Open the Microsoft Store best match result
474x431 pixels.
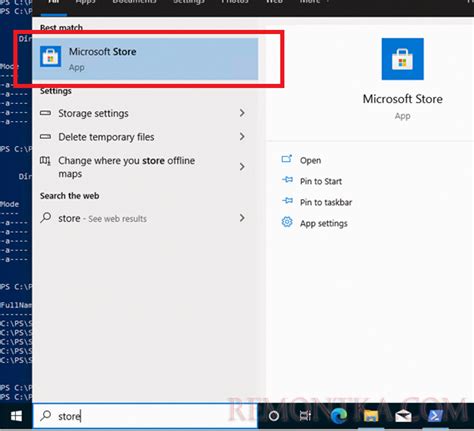145,59
